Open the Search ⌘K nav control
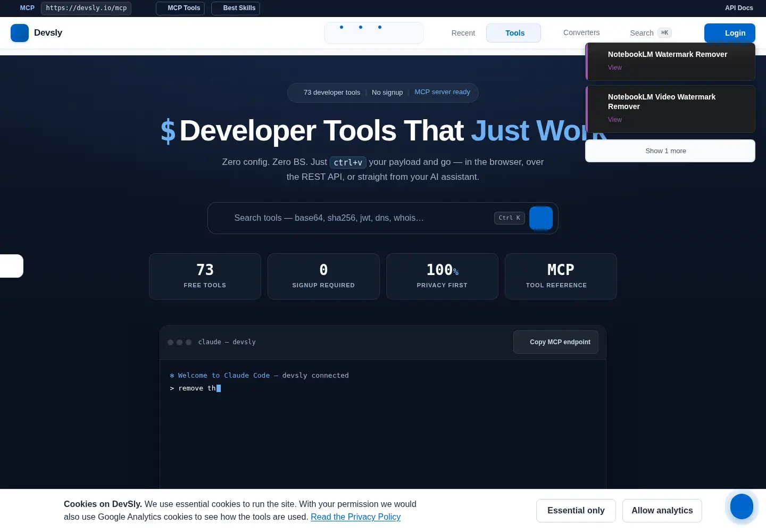The image size is (766, 532). [x=651, y=33]
